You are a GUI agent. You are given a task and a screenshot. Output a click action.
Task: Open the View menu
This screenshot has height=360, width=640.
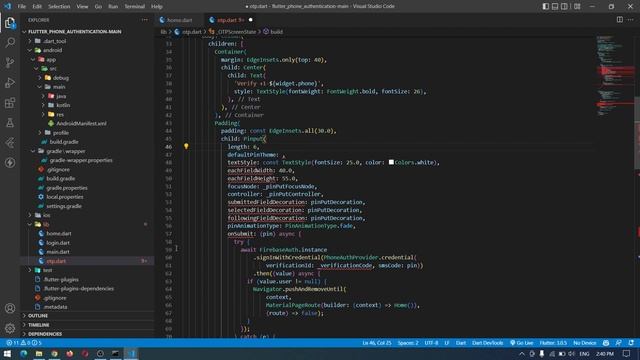82,7
